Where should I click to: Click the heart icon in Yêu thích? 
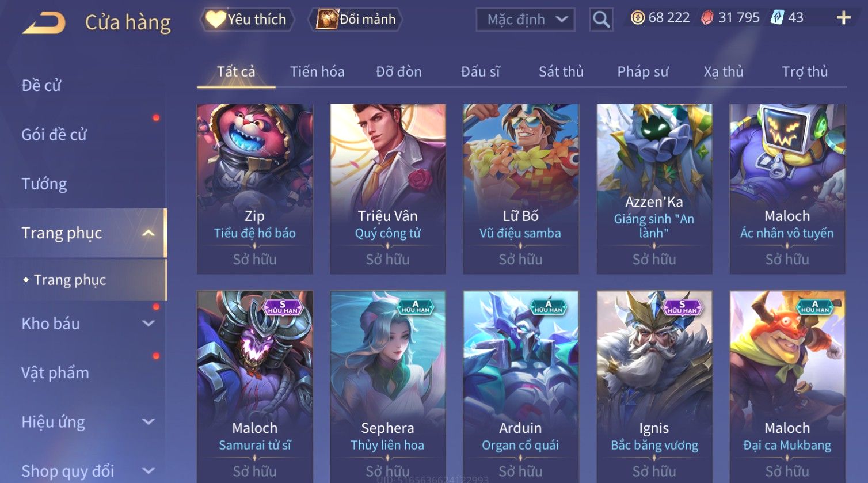[x=215, y=19]
